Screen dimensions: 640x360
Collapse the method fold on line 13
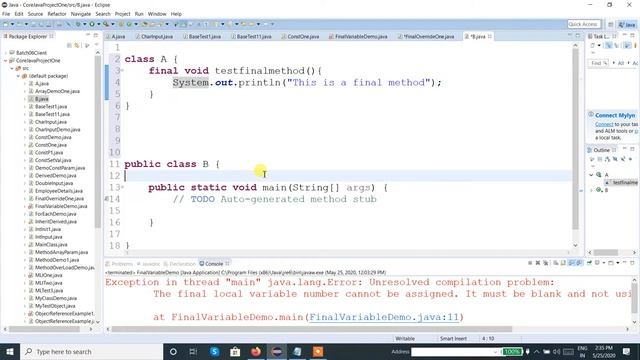[122, 187]
